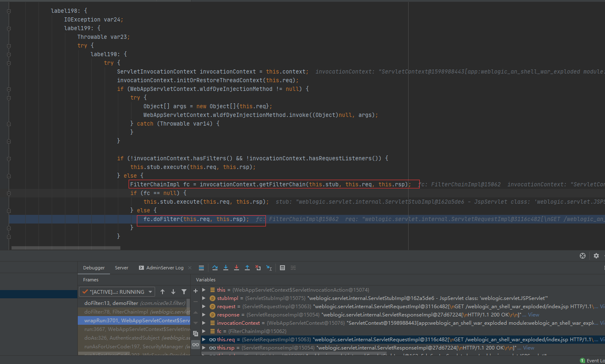The width and height of the screenshot is (605, 364).
Task: Expand the fc variable node
Action: click(204, 331)
